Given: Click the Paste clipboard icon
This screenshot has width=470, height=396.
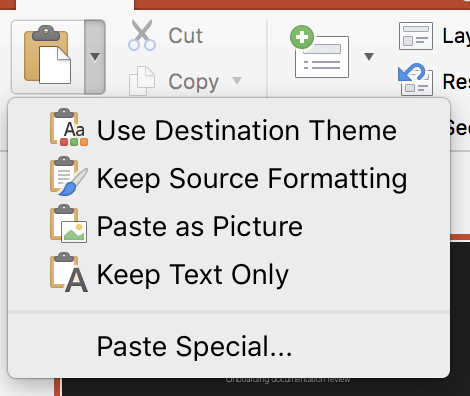Looking at the screenshot, I should coord(47,55).
